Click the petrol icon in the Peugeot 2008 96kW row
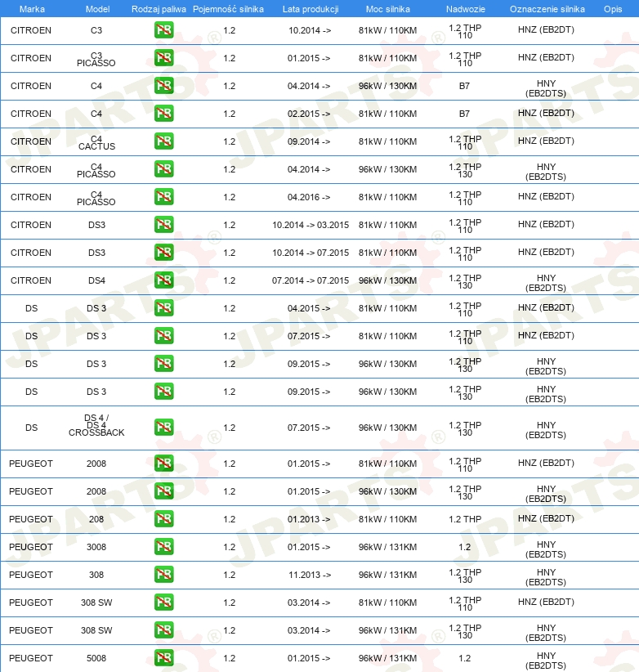The height and width of the screenshot is (672, 639). click(x=164, y=491)
